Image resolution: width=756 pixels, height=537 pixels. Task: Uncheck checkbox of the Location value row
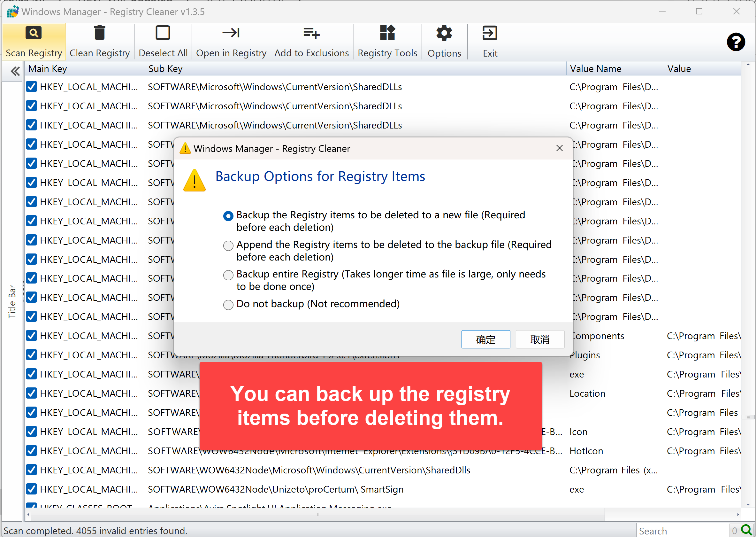click(31, 393)
